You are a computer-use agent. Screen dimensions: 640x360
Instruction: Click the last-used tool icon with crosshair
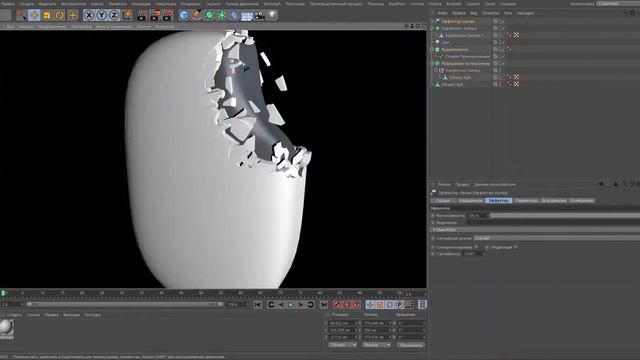(73, 15)
